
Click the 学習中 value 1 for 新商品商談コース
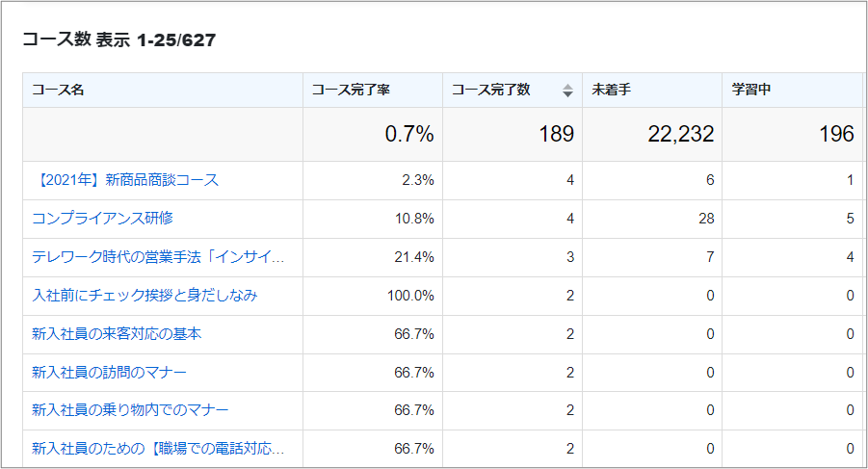(x=851, y=180)
